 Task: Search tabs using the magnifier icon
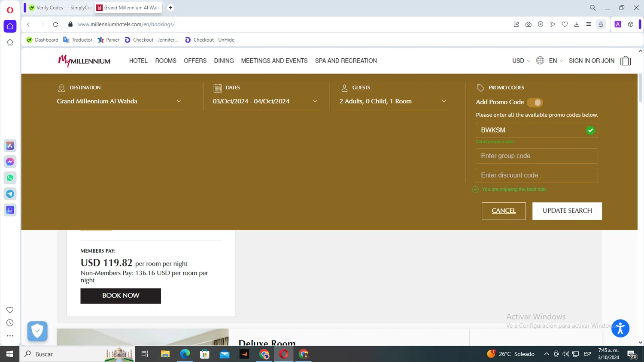pos(593,8)
